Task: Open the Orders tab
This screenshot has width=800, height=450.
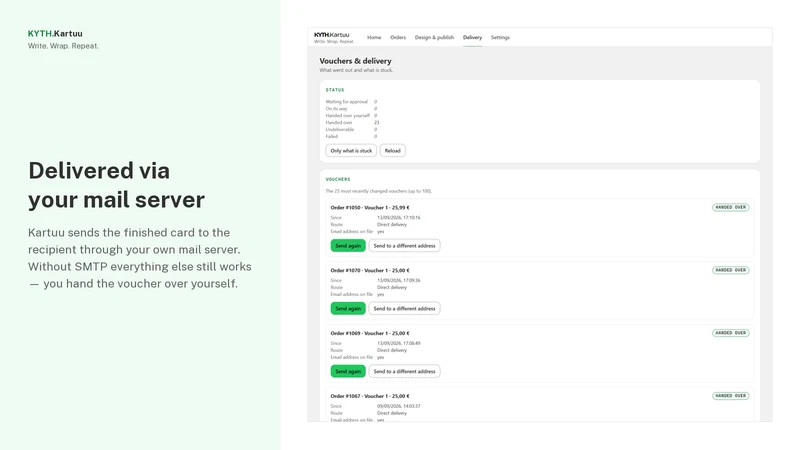Action: [x=398, y=37]
